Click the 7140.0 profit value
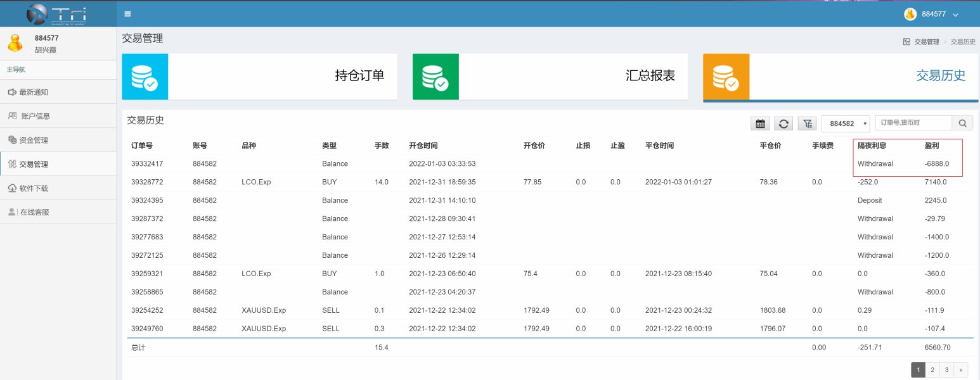 [x=936, y=182]
